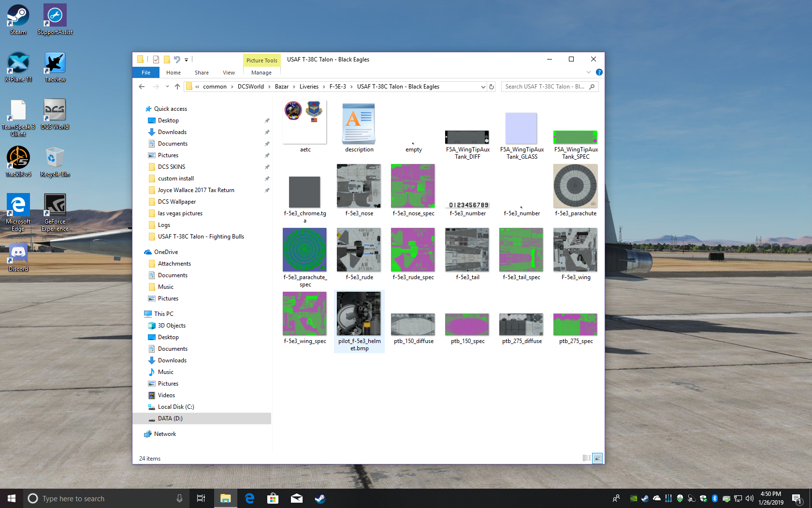This screenshot has width=812, height=508.
Task: Navigate to Liveries in breadcrumb path
Action: [309, 87]
